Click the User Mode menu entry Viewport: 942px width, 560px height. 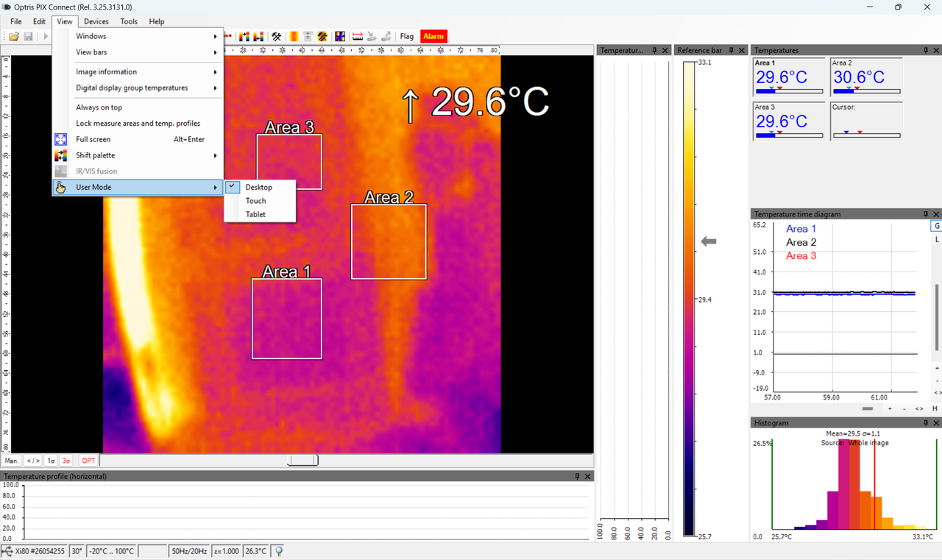coord(138,187)
